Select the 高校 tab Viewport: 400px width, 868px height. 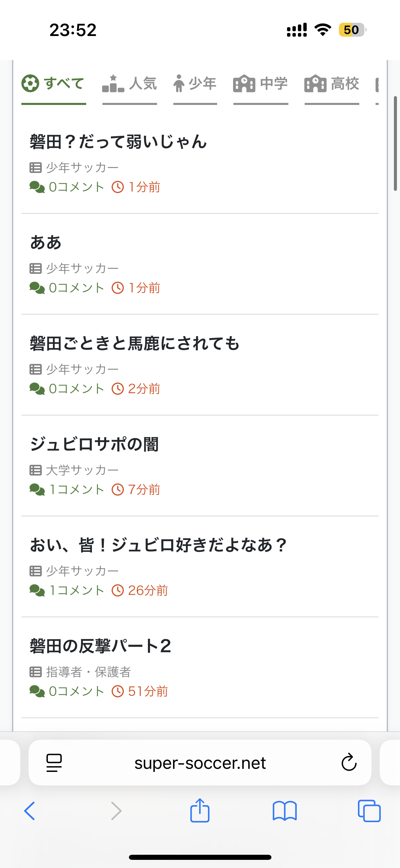(x=344, y=84)
